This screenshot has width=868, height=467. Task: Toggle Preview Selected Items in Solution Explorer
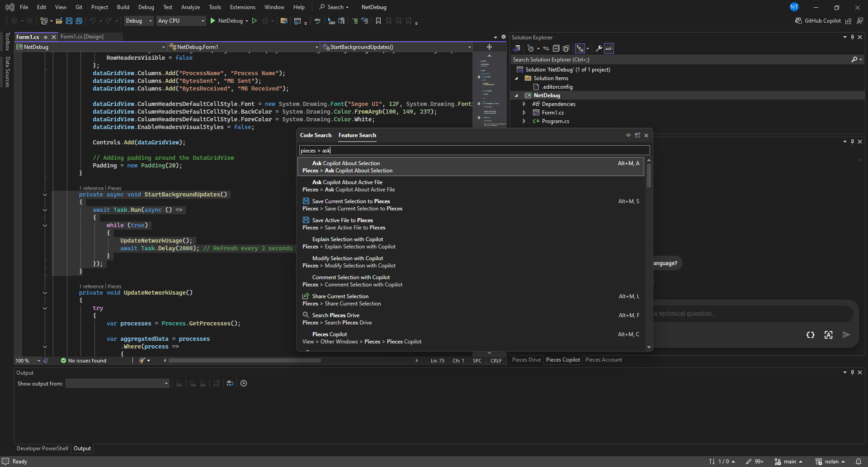pos(609,48)
